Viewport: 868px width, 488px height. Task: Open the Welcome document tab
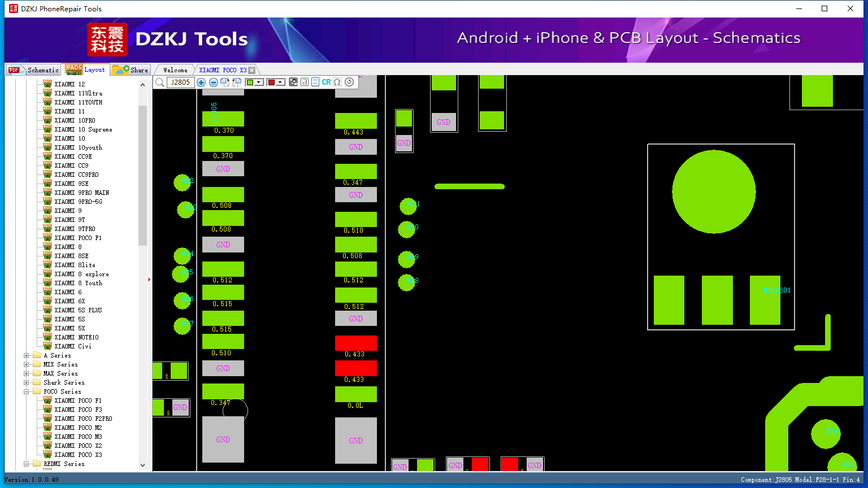point(175,70)
